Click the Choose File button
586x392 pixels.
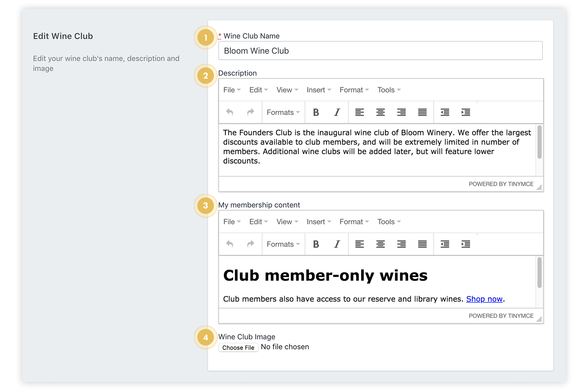238,347
